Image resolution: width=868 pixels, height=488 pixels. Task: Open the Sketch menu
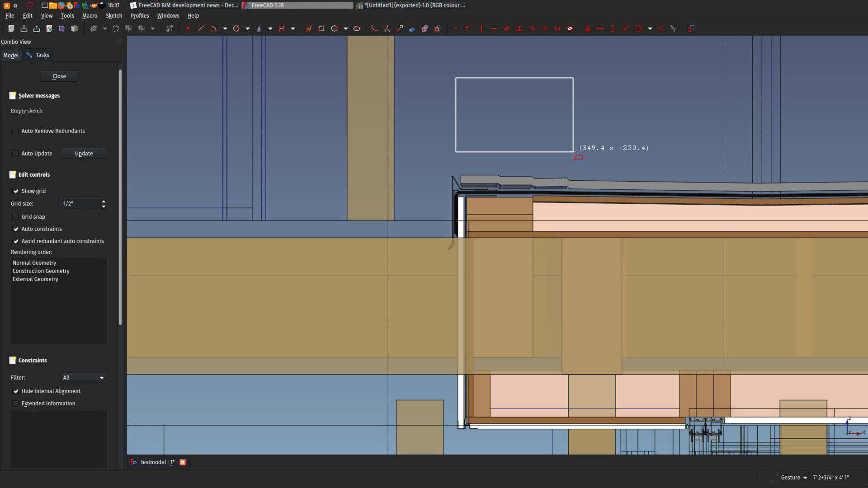[114, 15]
